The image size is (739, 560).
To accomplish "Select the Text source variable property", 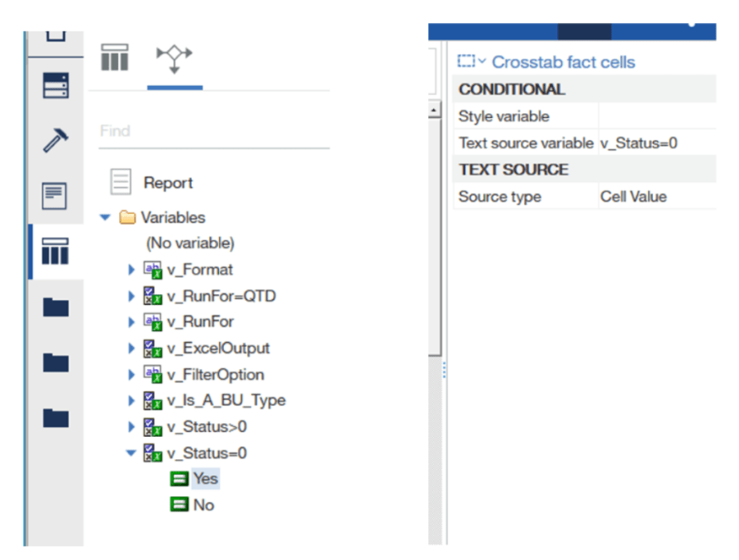I will coord(526,143).
